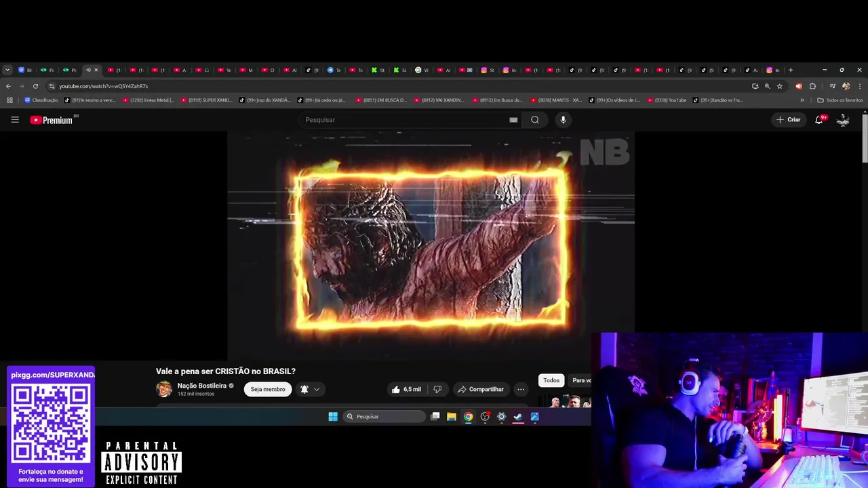This screenshot has width=868, height=488.
Task: Dislike the video
Action: (437, 389)
